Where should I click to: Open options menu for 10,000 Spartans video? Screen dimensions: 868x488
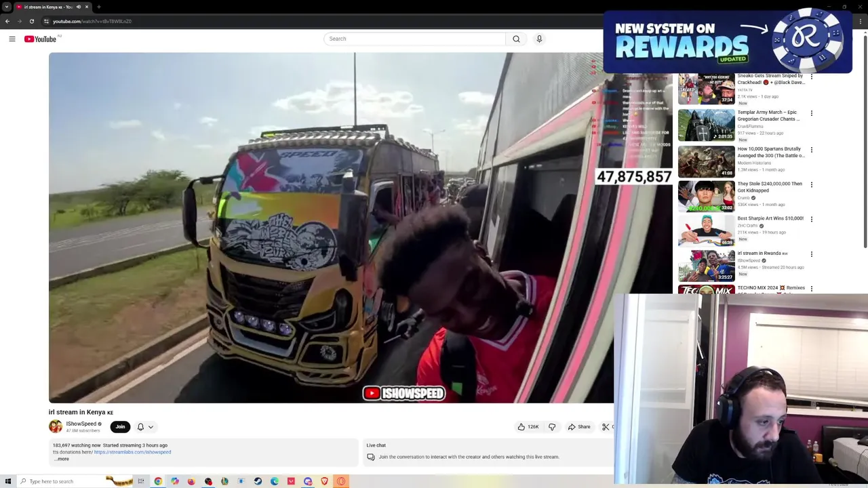click(812, 150)
